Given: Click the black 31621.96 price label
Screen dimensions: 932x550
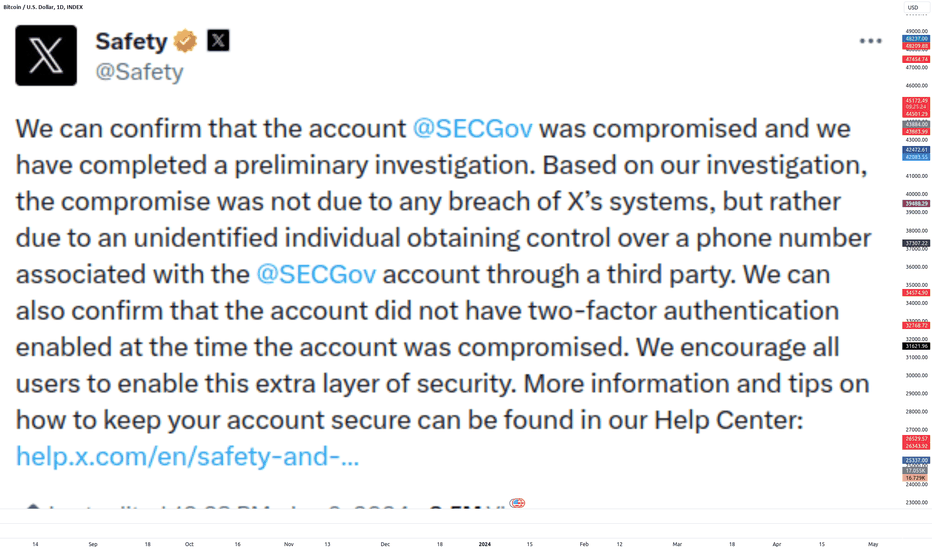Looking at the screenshot, I should coord(916,346).
